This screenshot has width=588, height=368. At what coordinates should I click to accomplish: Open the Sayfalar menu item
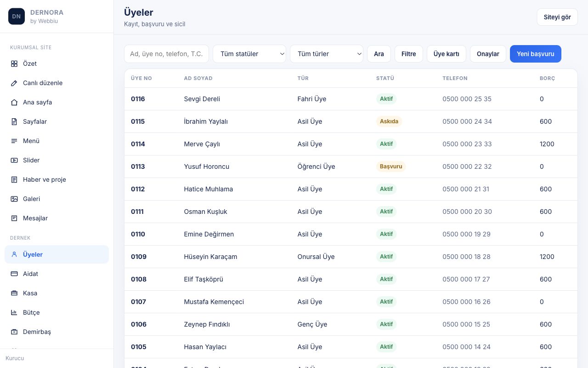57,122
